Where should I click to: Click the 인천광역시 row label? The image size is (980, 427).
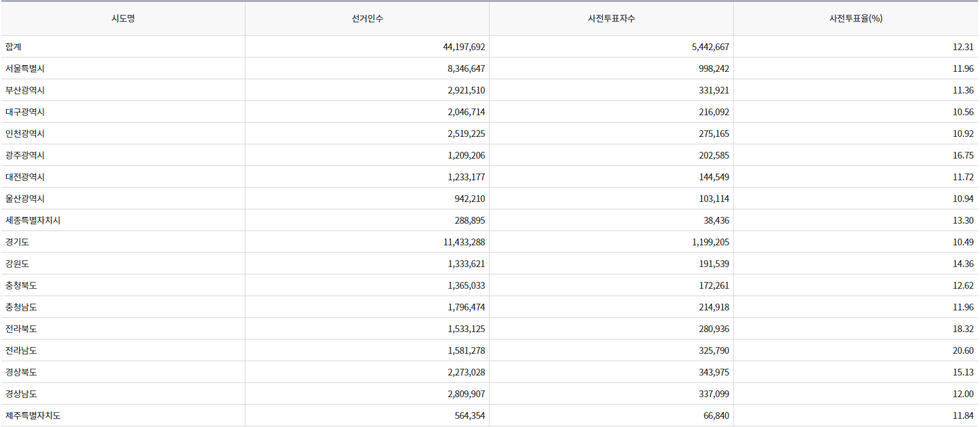pyautogui.click(x=25, y=134)
